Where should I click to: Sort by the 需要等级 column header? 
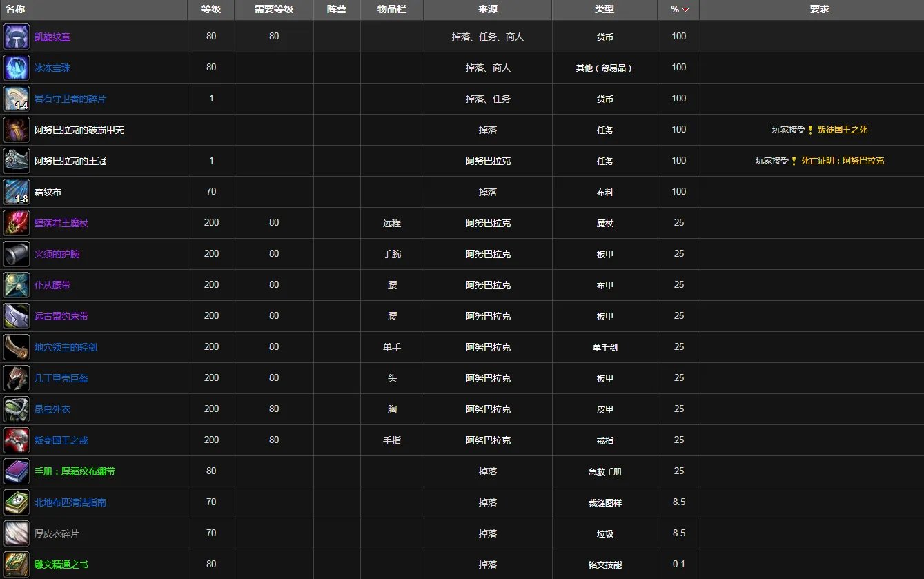pyautogui.click(x=274, y=10)
